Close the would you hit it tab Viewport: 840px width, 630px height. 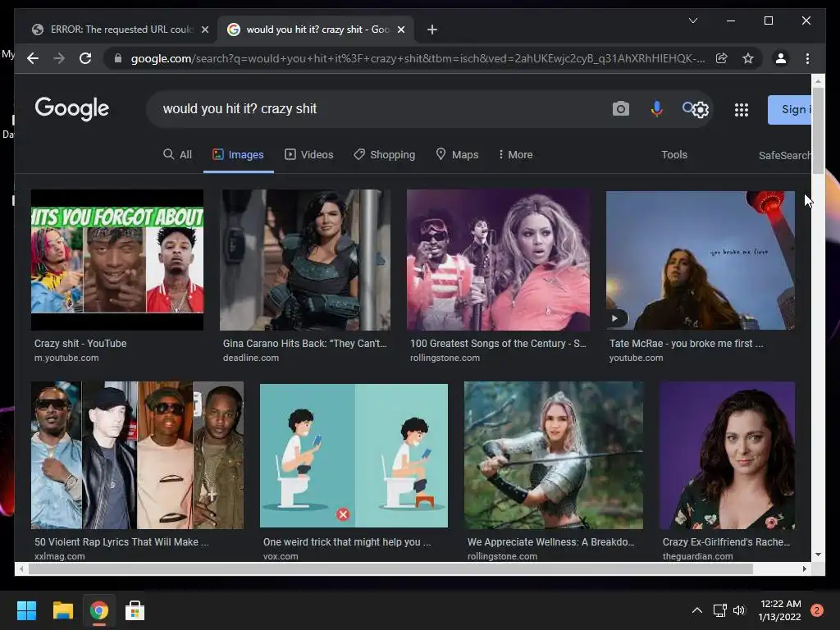pos(400,30)
